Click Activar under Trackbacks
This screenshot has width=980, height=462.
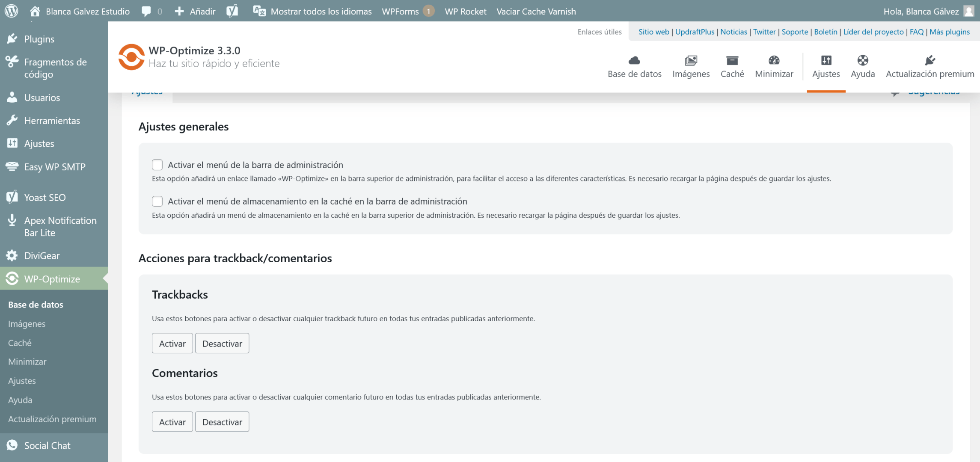(172, 343)
